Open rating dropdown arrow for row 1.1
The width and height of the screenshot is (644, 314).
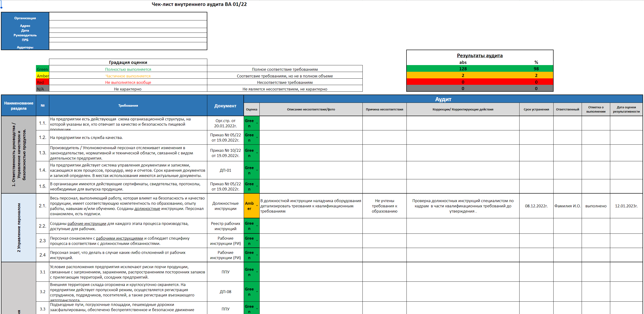pos(257,123)
